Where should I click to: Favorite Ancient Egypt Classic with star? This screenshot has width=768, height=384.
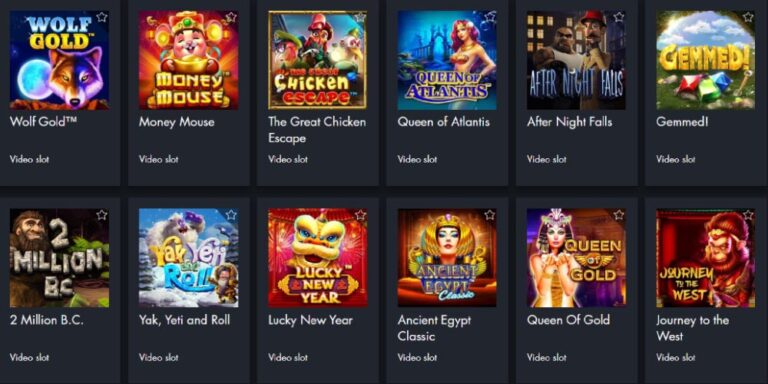[x=490, y=215]
